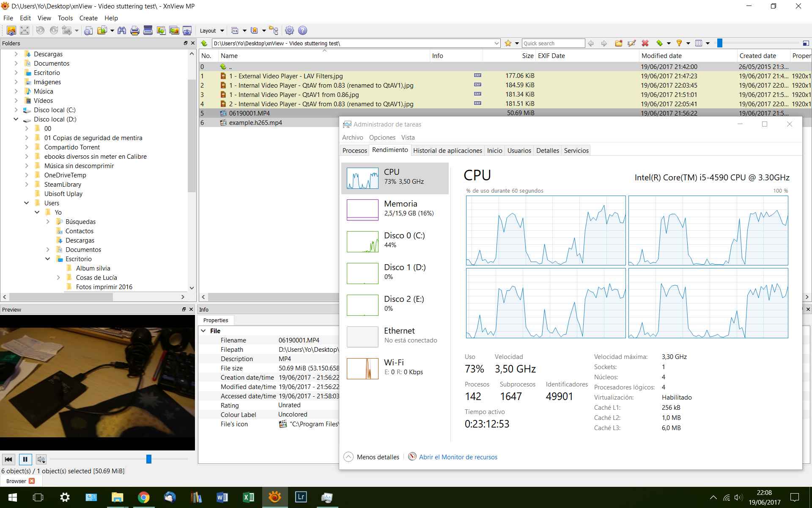Toggle the preview volume speaker button
The image size is (812, 508).
[41, 459]
